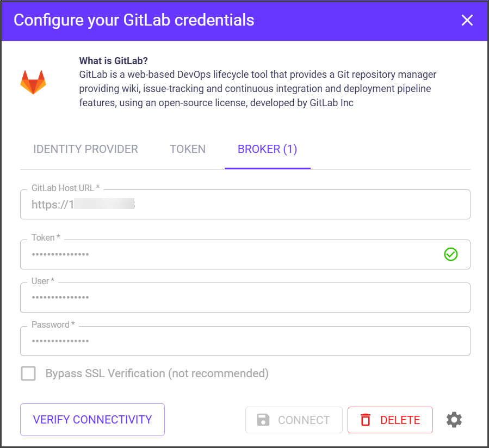Switch to the Token tab
Screen dimensions: 489x448
[x=188, y=149]
